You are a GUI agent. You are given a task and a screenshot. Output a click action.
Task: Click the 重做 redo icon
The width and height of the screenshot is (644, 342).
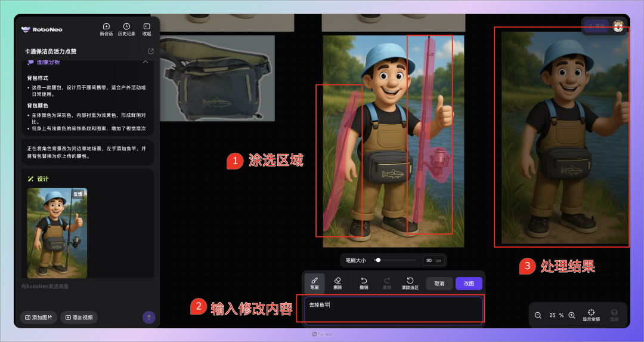tap(387, 283)
